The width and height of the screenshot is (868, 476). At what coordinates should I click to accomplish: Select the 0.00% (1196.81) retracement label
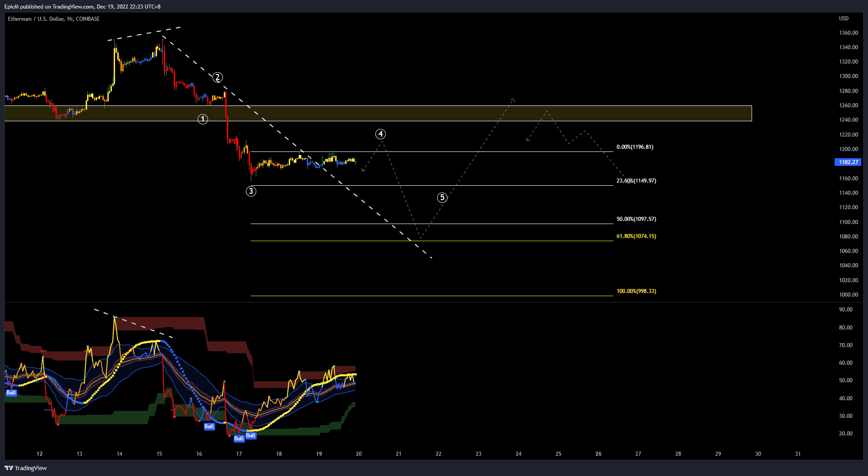coord(634,146)
